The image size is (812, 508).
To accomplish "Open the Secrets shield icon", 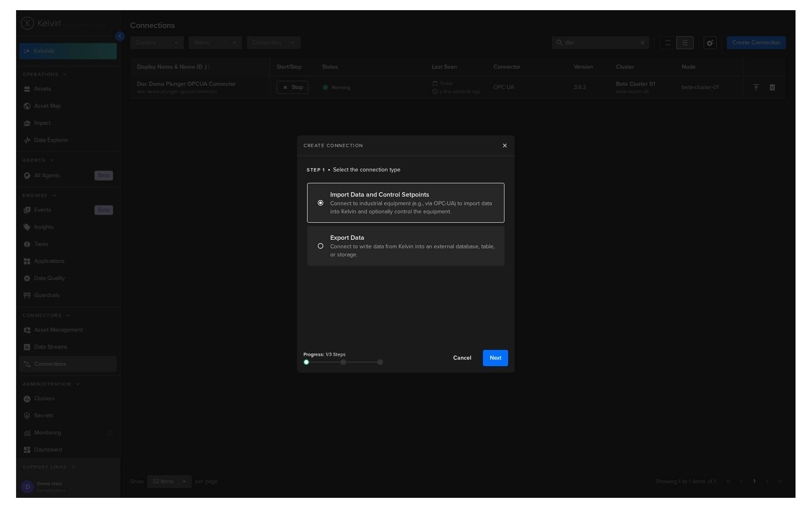I will click(27, 416).
